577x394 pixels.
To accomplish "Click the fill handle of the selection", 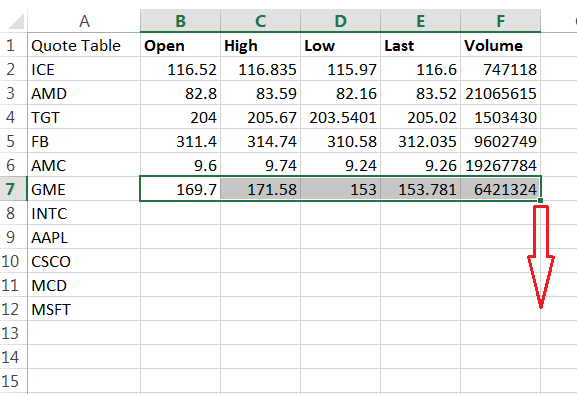I will (540, 200).
